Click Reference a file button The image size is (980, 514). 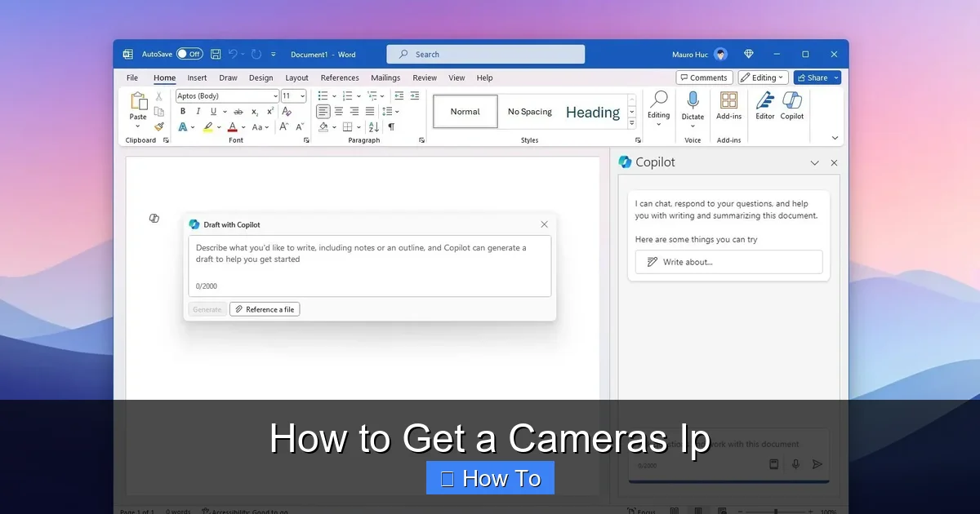[x=265, y=309]
